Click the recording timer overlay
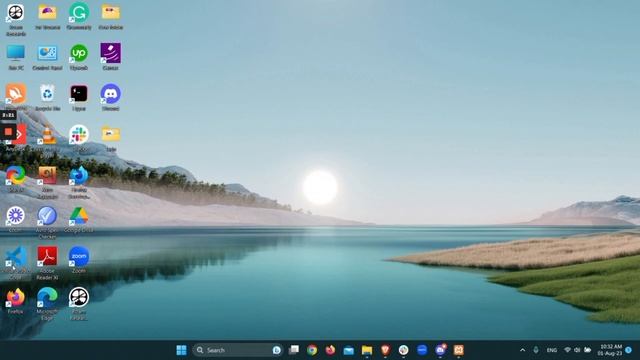Image resolution: width=640 pixels, height=360 pixels. coord(8,115)
